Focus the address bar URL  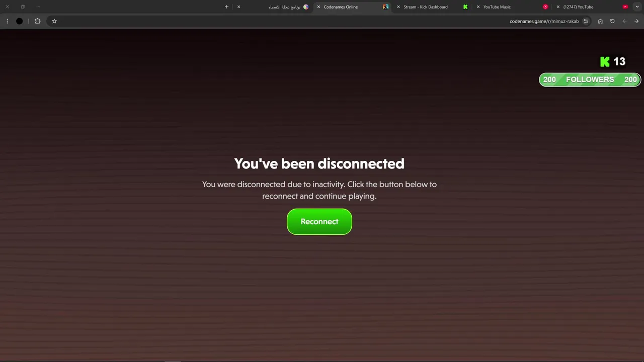click(544, 21)
